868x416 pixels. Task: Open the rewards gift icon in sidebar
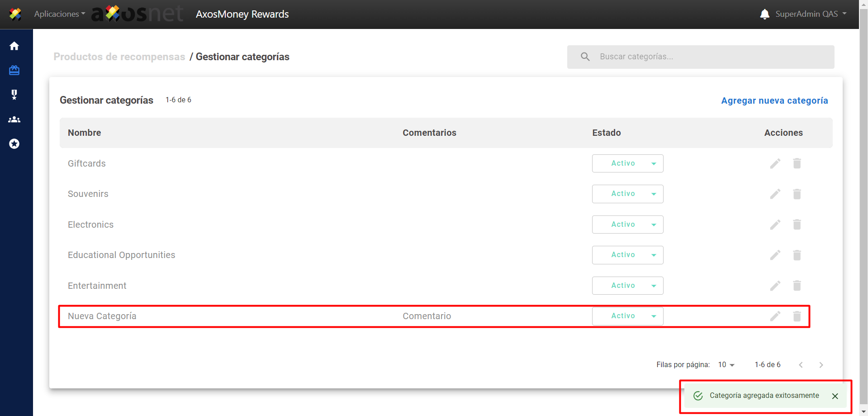point(14,70)
